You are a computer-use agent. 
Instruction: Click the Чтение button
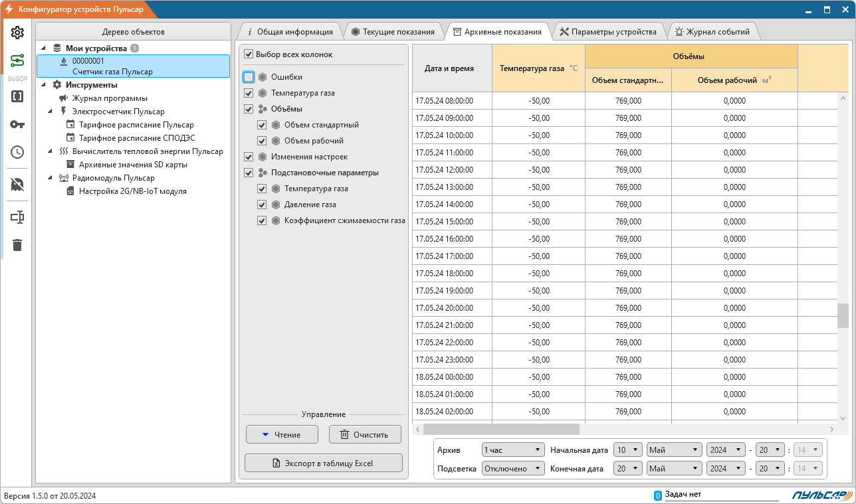click(282, 435)
